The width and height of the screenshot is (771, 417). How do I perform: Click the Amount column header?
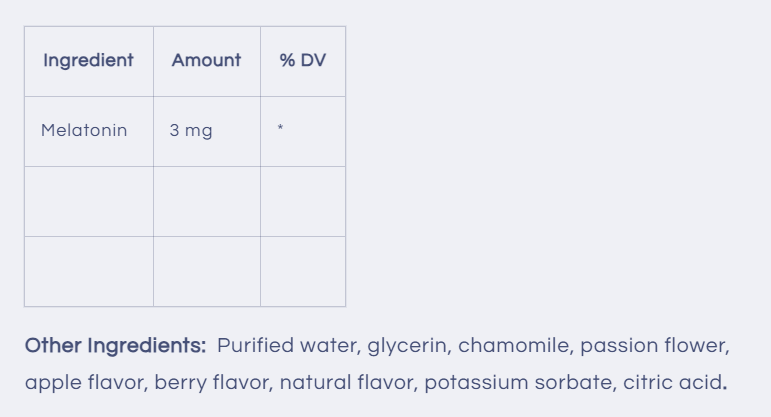(206, 61)
